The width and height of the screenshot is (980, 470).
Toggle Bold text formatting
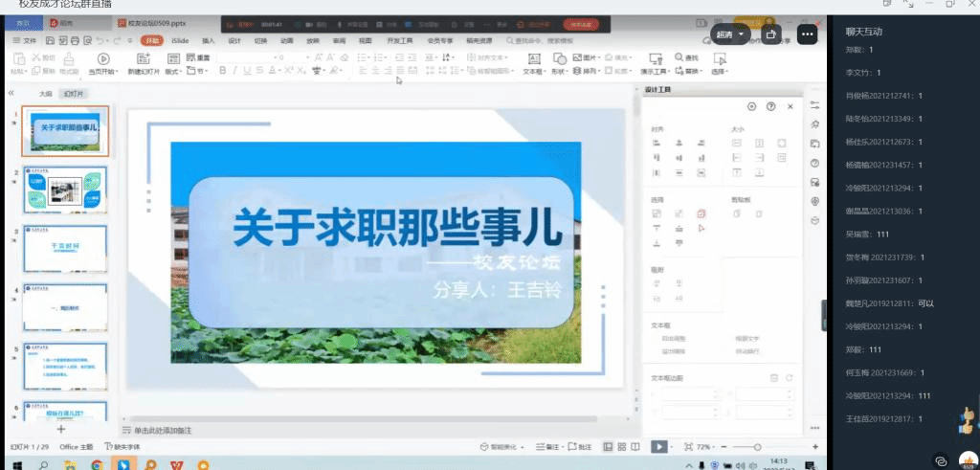[x=222, y=71]
